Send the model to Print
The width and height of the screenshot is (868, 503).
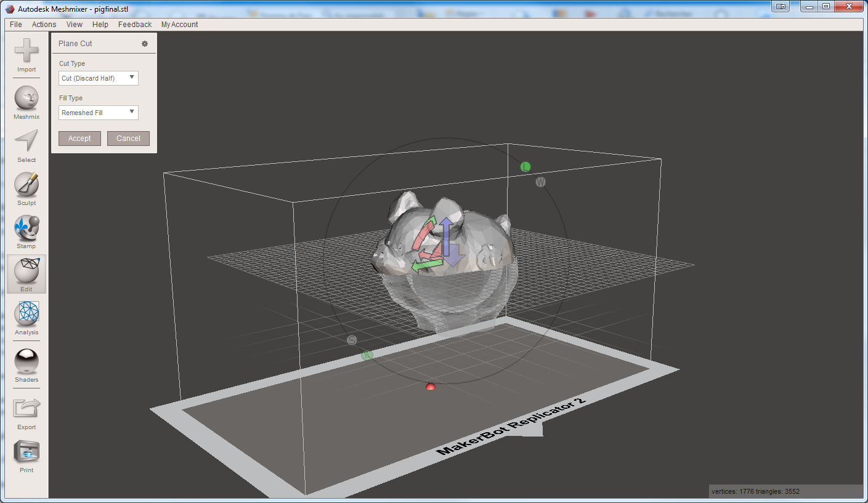point(26,456)
